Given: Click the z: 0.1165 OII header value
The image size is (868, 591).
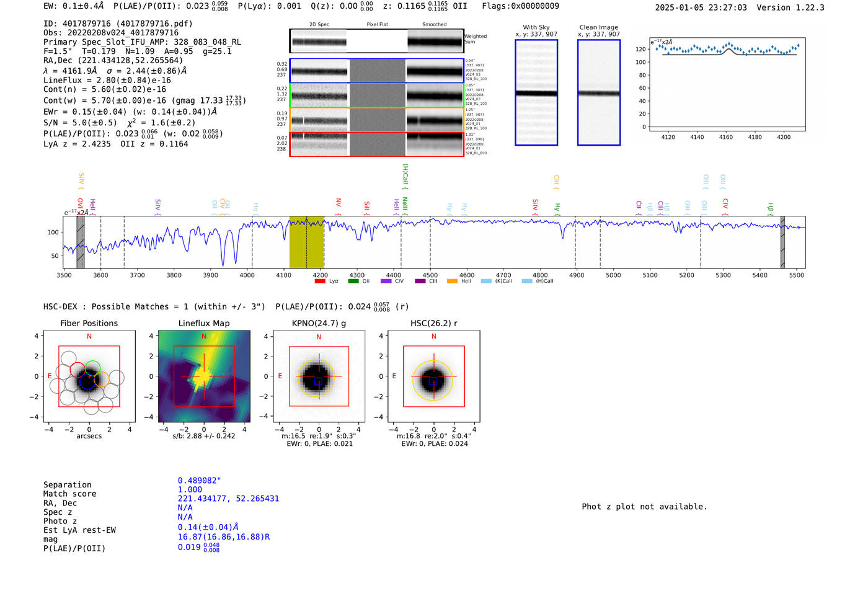Looking at the screenshot, I should click(425, 6).
